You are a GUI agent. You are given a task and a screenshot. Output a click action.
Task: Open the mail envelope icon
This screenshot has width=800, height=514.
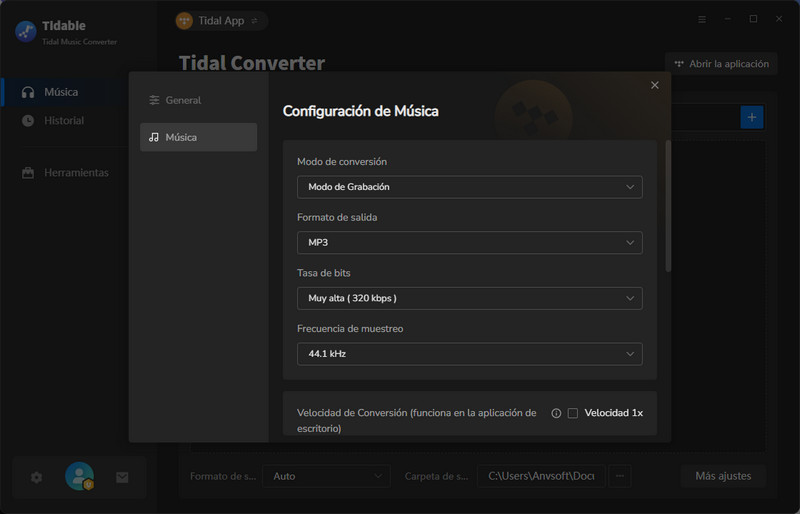pyautogui.click(x=122, y=477)
